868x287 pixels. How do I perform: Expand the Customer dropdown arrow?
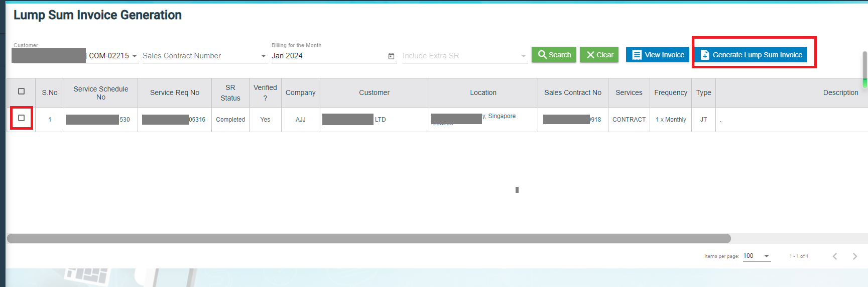[135, 56]
